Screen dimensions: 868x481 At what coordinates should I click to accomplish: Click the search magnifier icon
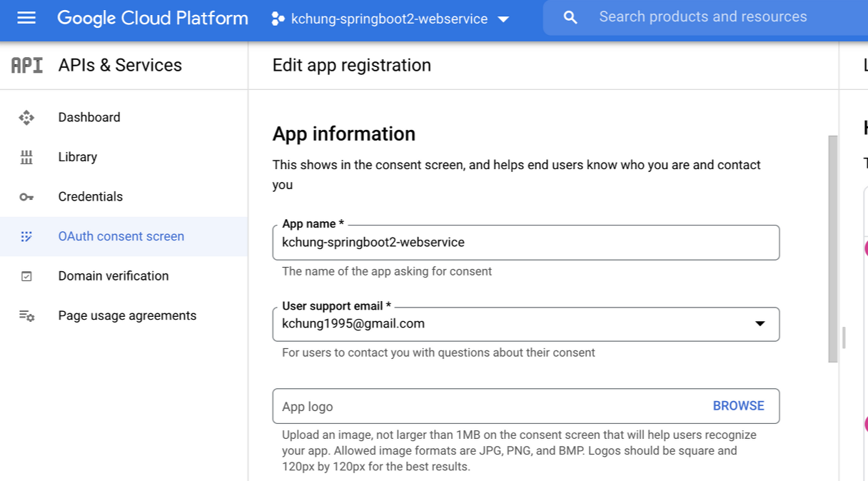[570, 17]
